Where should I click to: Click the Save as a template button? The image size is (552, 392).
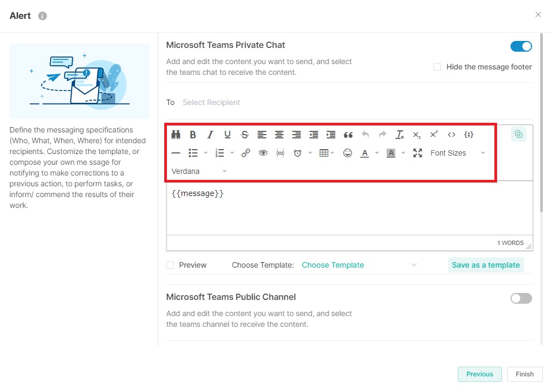coord(485,265)
